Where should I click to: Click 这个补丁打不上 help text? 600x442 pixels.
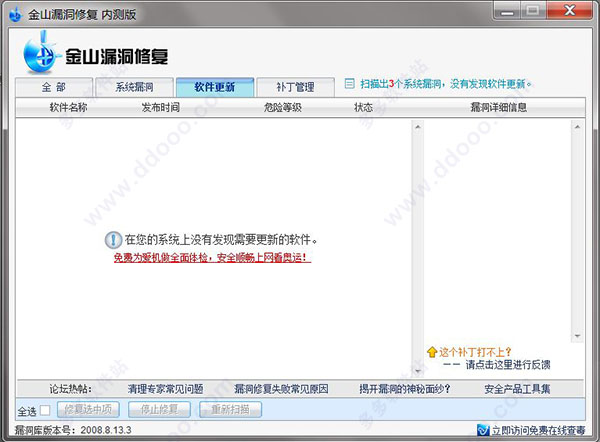474,352
